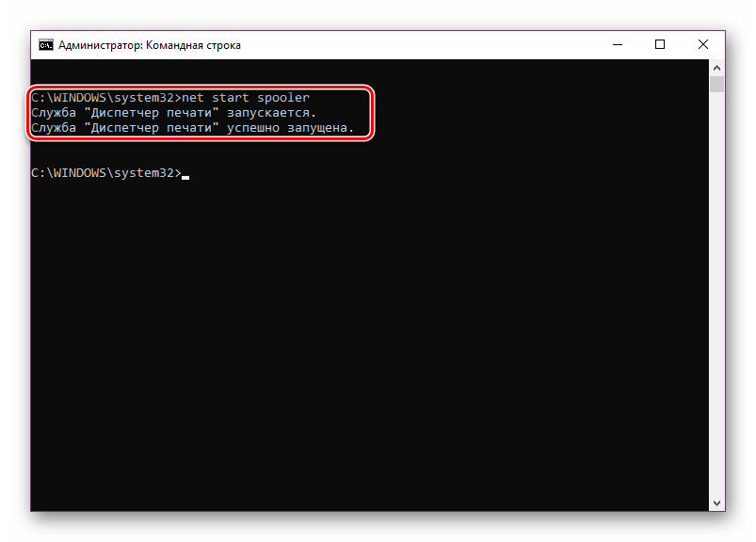Open the Command Prompt system menu icon
This screenshot has width=756, height=542.
click(45, 44)
